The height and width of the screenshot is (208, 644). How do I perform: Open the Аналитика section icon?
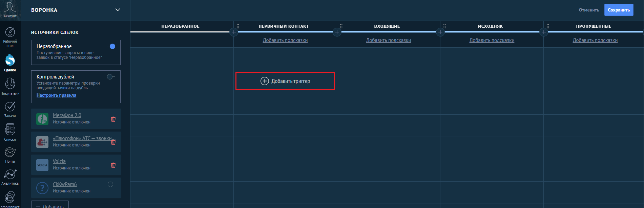coord(10,175)
